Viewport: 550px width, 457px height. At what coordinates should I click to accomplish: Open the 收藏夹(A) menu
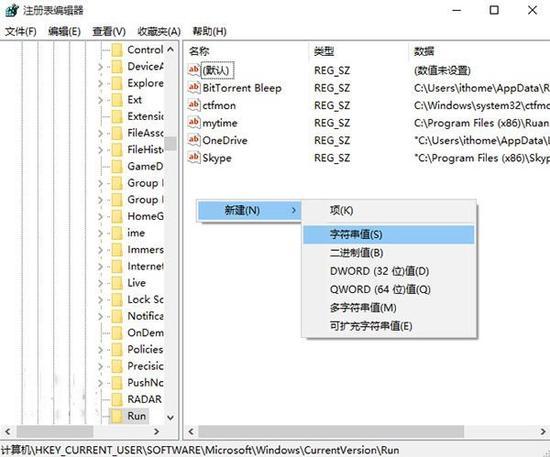pos(159,32)
